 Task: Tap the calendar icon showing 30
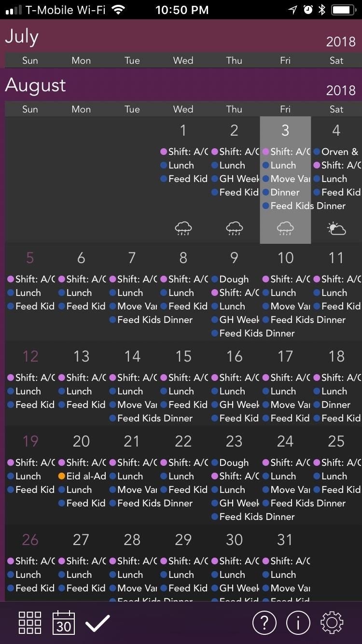coord(64,623)
